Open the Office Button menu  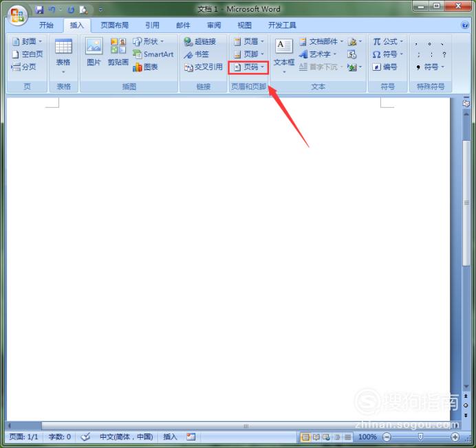[17, 15]
